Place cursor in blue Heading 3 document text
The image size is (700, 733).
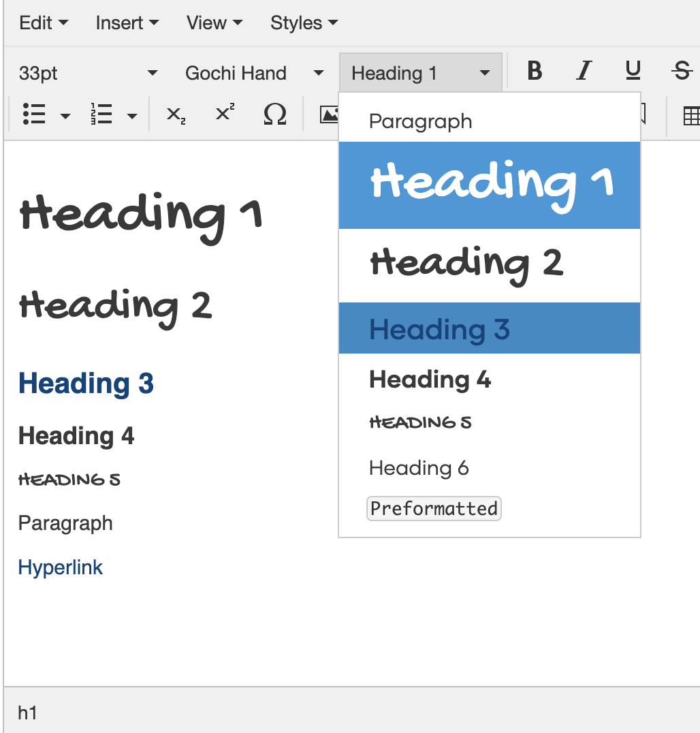tap(86, 384)
